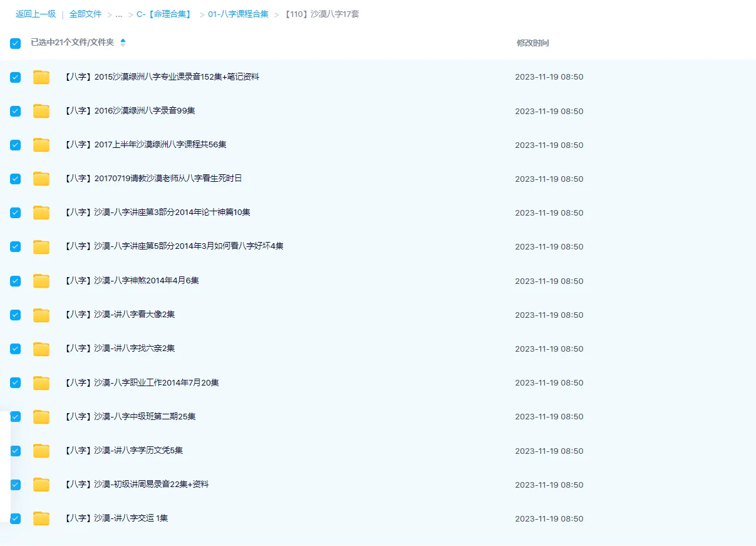This screenshot has width=756, height=546.
Task: Click folder icon of 沙漠-初级讲周易录音22集+资料
Action: pyautogui.click(x=41, y=485)
